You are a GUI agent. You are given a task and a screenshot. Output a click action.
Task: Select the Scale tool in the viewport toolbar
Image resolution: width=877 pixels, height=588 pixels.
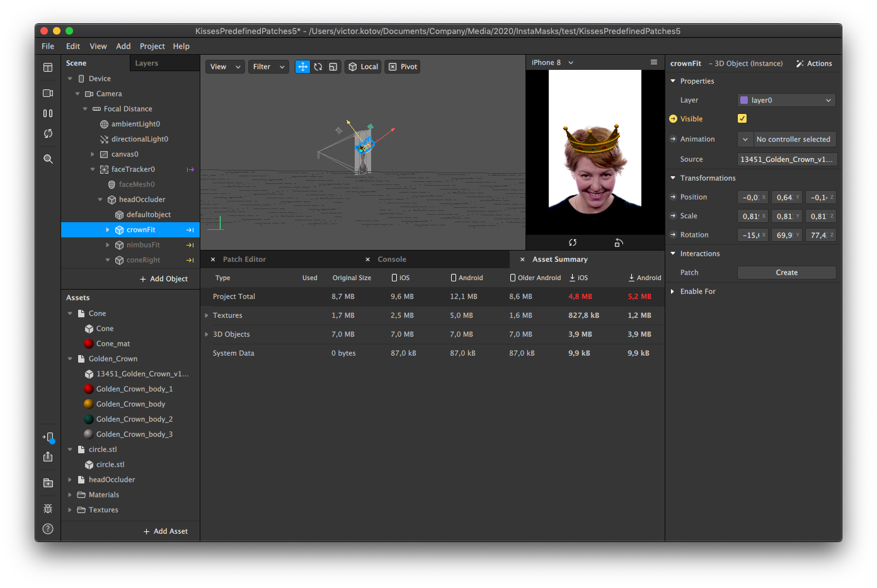point(333,66)
